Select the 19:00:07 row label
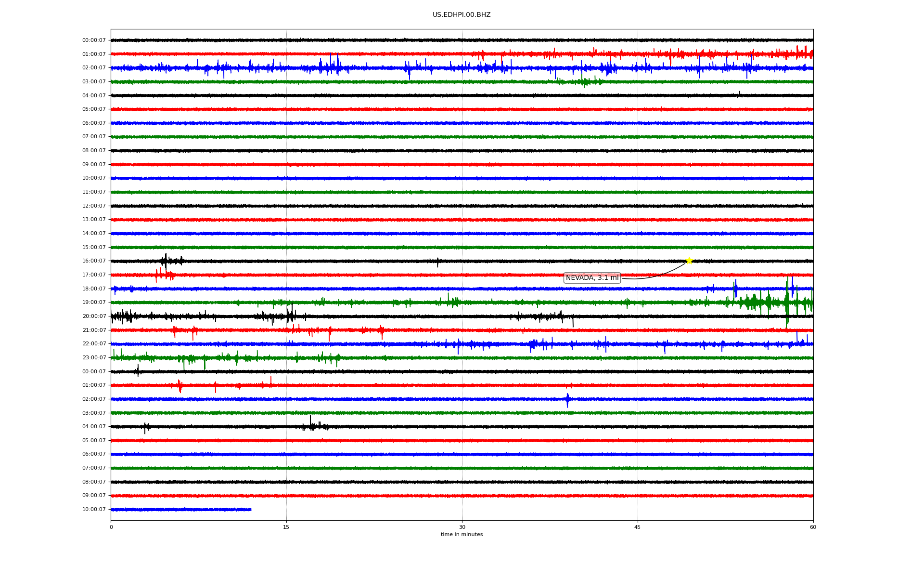Viewport: 924px width, 578px height. coord(94,302)
